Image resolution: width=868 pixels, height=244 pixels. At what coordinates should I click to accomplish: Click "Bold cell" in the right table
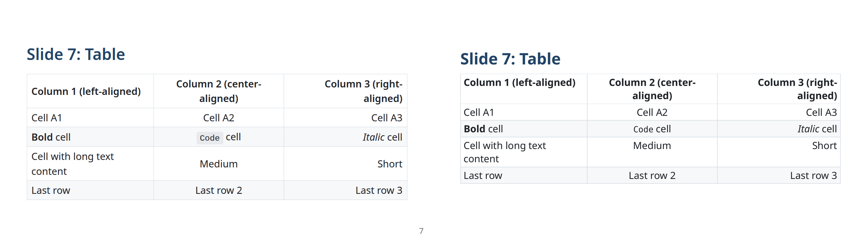pos(483,129)
